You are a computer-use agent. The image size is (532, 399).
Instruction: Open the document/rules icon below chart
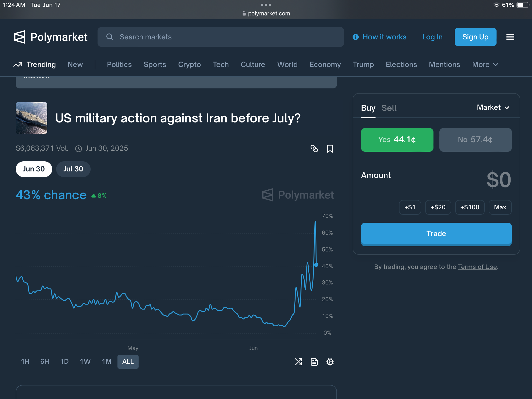coord(314,362)
